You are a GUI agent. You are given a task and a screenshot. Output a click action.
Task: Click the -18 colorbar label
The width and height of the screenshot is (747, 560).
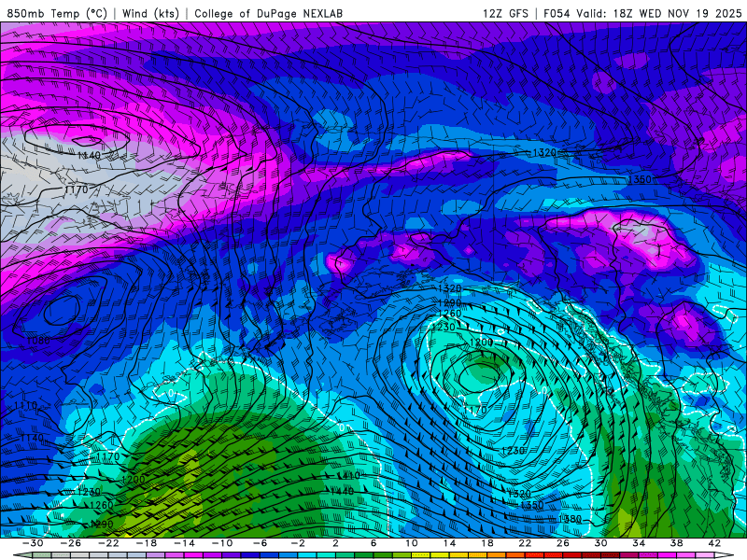click(x=147, y=543)
